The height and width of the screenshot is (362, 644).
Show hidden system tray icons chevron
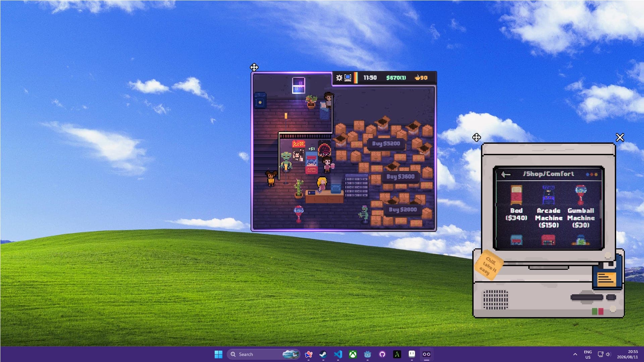(575, 354)
